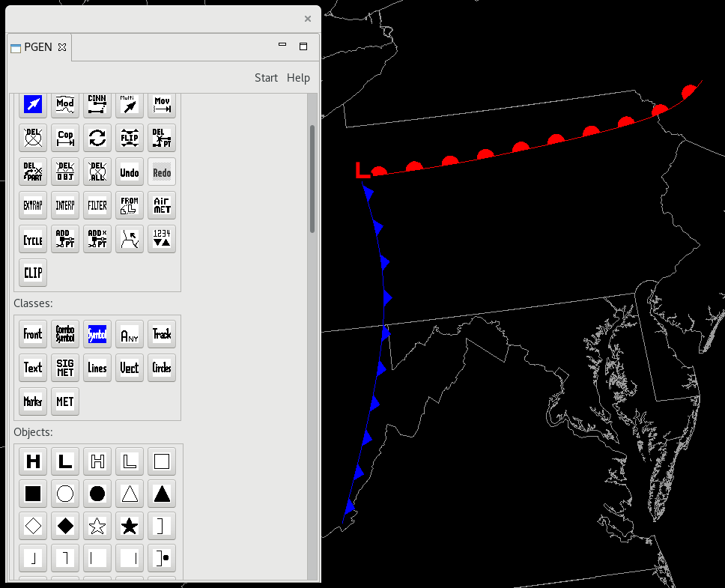Click the Undo button
The width and height of the screenshot is (725, 588).
tap(130, 172)
